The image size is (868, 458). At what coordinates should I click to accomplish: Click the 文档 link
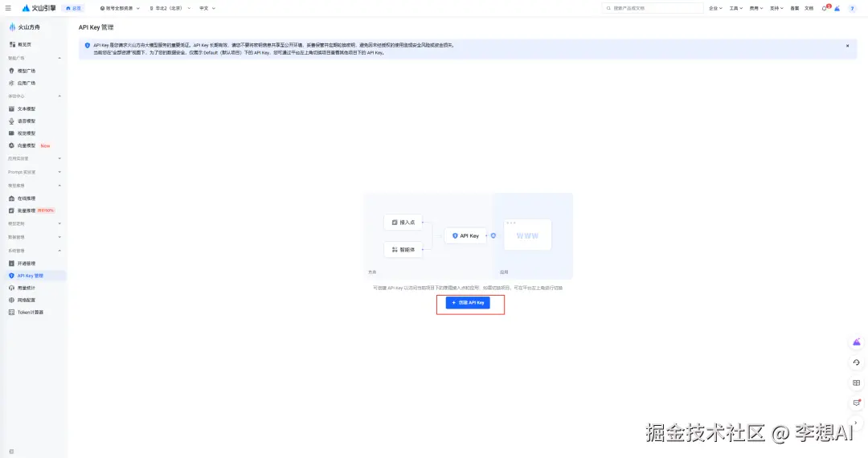809,8
